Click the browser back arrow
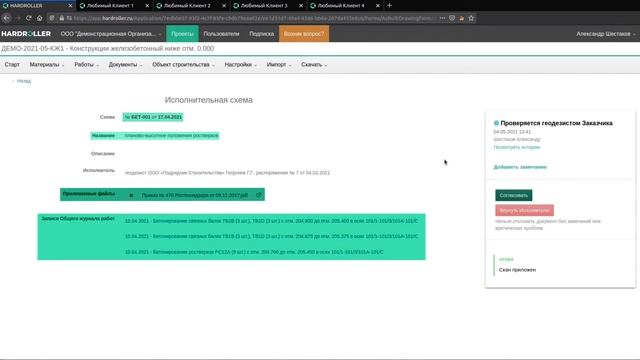Viewport: 640px width, 360px height. coord(7,18)
